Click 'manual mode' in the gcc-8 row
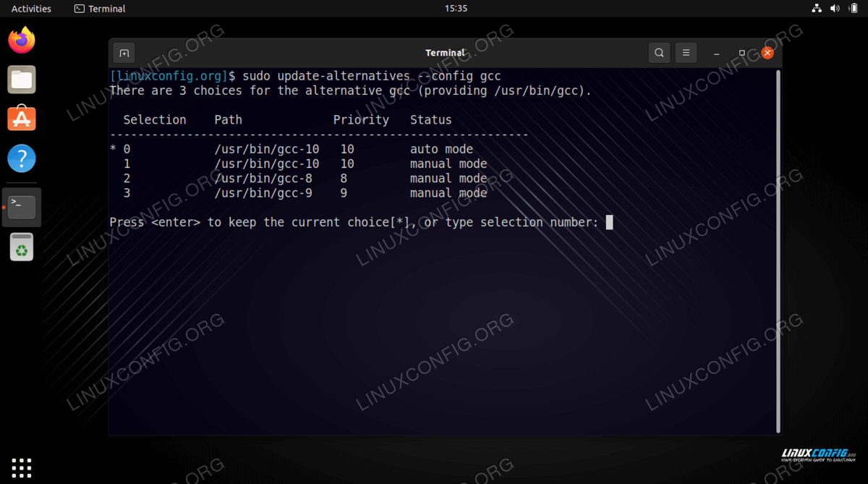 pyautogui.click(x=448, y=179)
